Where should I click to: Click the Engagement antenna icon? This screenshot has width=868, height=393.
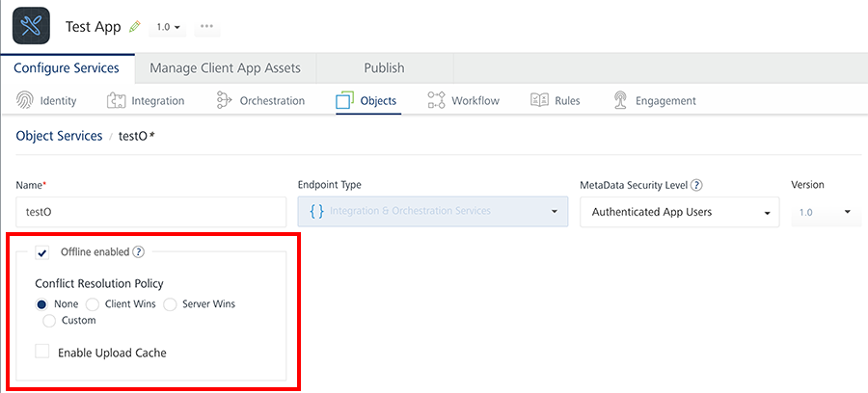(x=619, y=100)
